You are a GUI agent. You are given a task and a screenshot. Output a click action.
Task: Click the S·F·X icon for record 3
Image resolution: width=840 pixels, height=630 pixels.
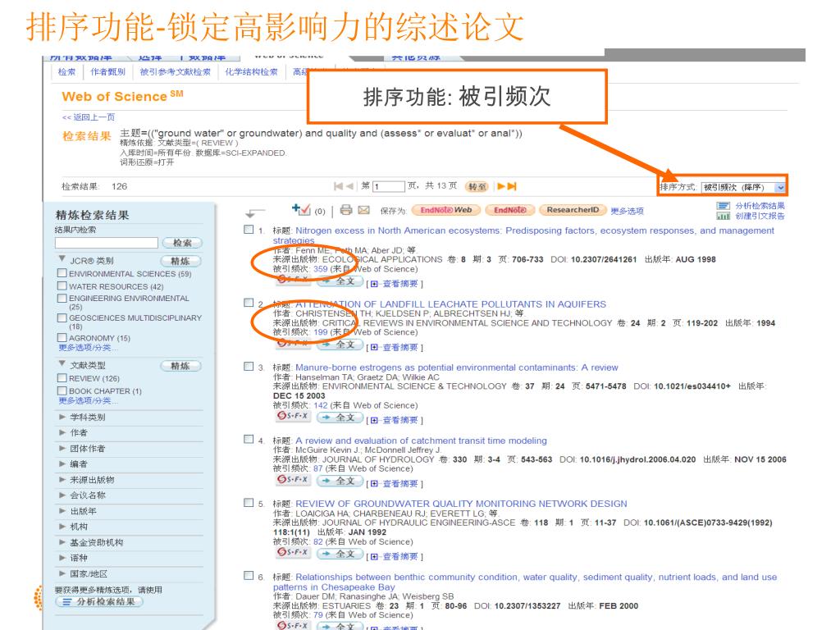point(293,416)
